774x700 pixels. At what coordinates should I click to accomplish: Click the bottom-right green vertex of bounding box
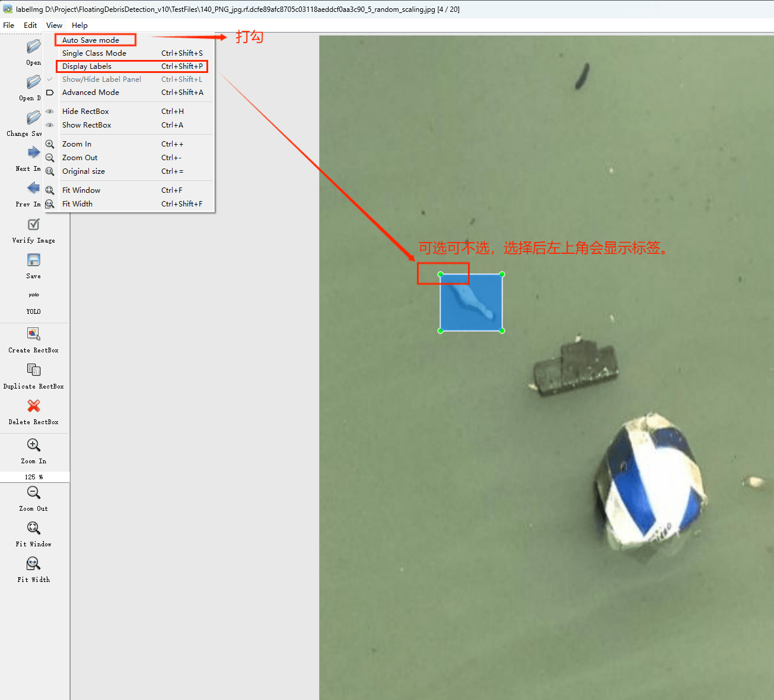[502, 331]
